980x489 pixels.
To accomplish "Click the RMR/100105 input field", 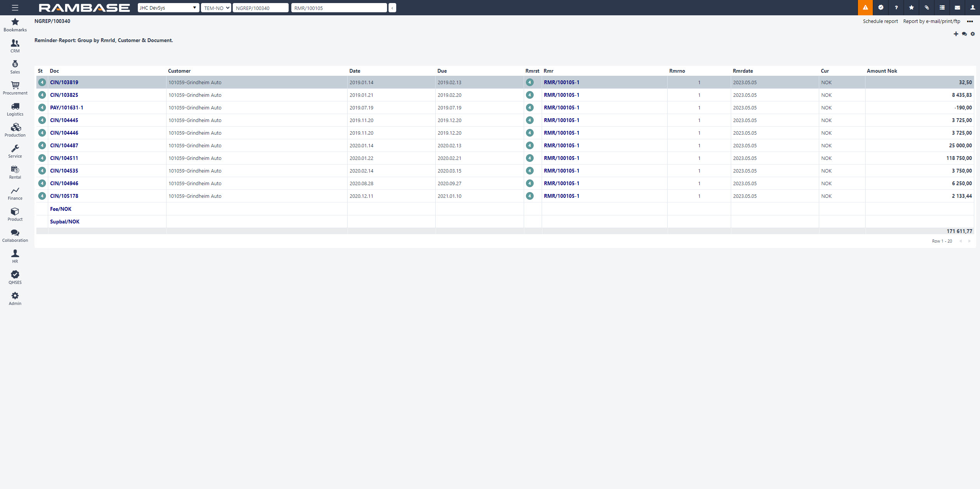I will [x=339, y=8].
